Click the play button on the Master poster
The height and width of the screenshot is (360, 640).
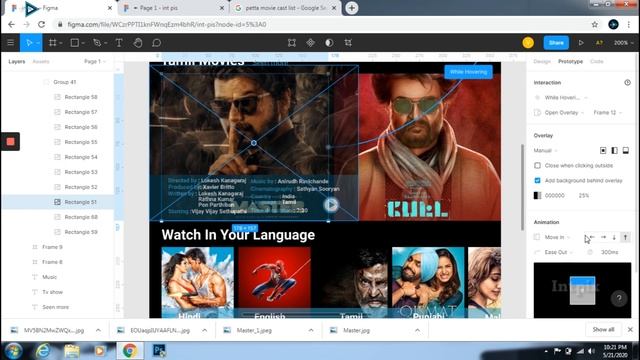coord(331,204)
